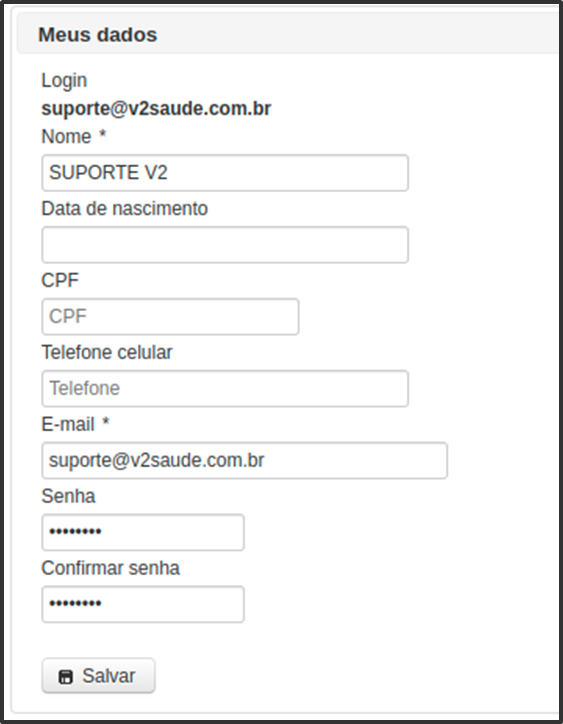
Task: Click the Meus dados panel header
Action: [288, 34]
